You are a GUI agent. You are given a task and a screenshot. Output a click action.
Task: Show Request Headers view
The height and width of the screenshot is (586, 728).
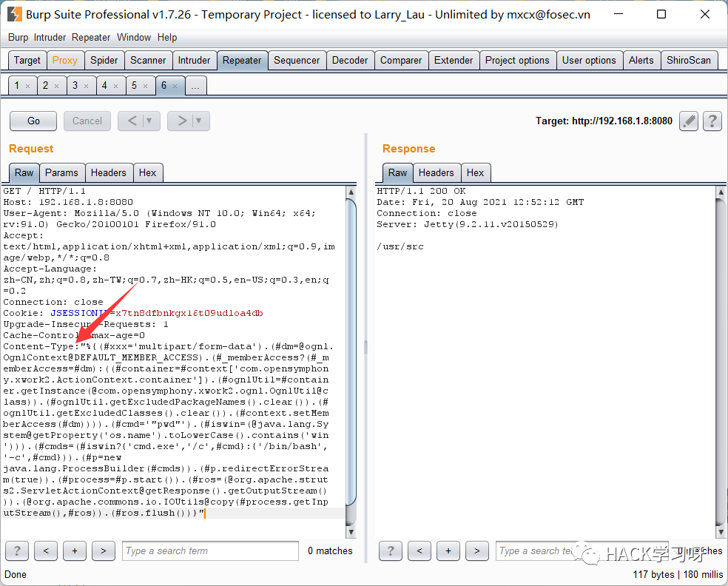pyautogui.click(x=109, y=172)
